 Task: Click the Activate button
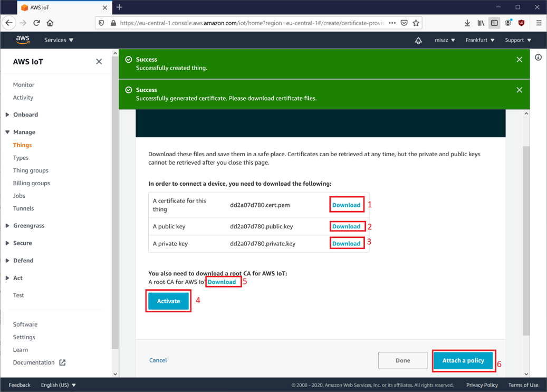(168, 301)
